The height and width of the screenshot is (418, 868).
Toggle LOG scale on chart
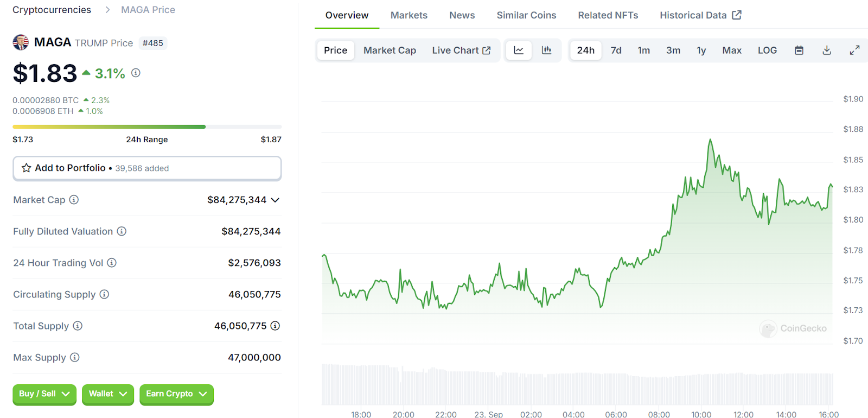(768, 50)
